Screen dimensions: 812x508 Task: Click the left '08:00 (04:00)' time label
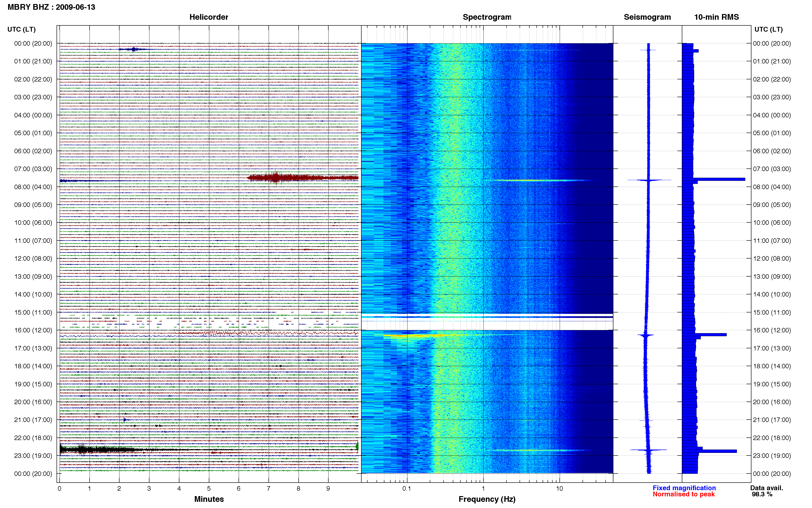click(33, 187)
